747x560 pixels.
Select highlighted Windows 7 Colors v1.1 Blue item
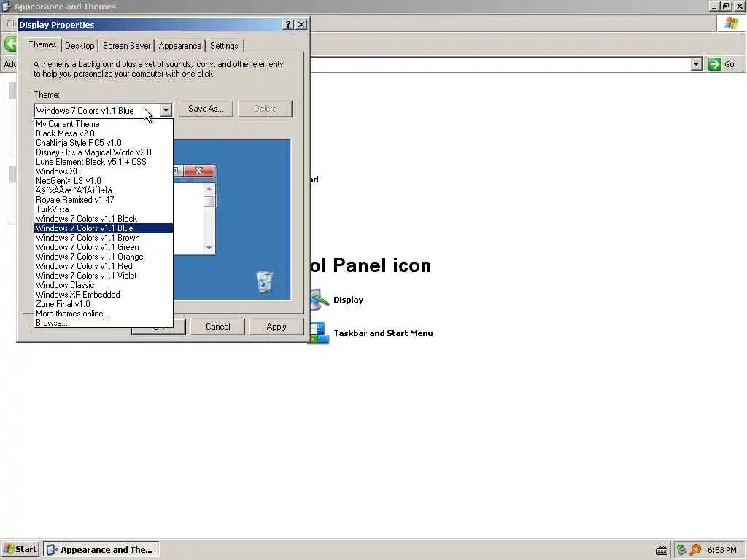(104, 228)
